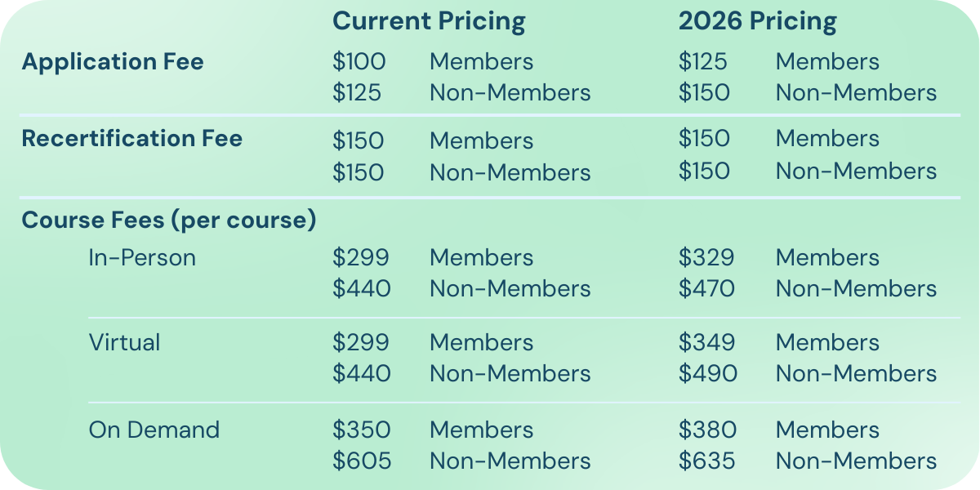The height and width of the screenshot is (490, 980).
Task: Click the $380 On Demand 2026 member price
Action: tap(707, 430)
